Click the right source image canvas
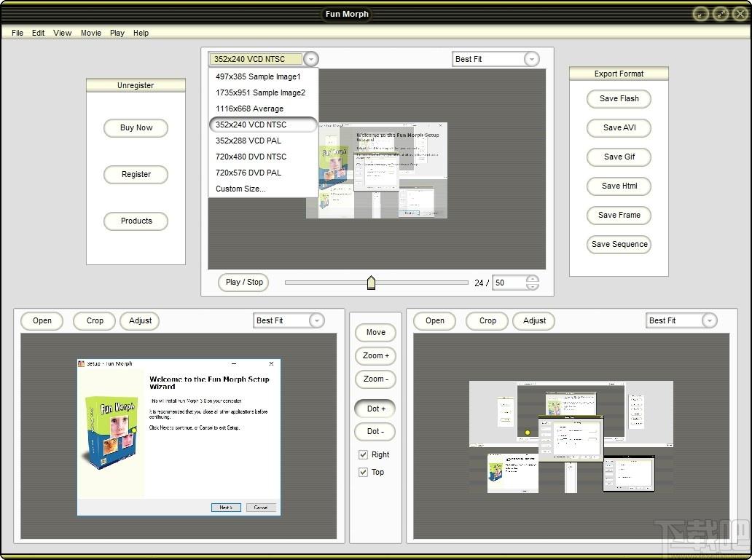752x560 pixels. tap(571, 436)
